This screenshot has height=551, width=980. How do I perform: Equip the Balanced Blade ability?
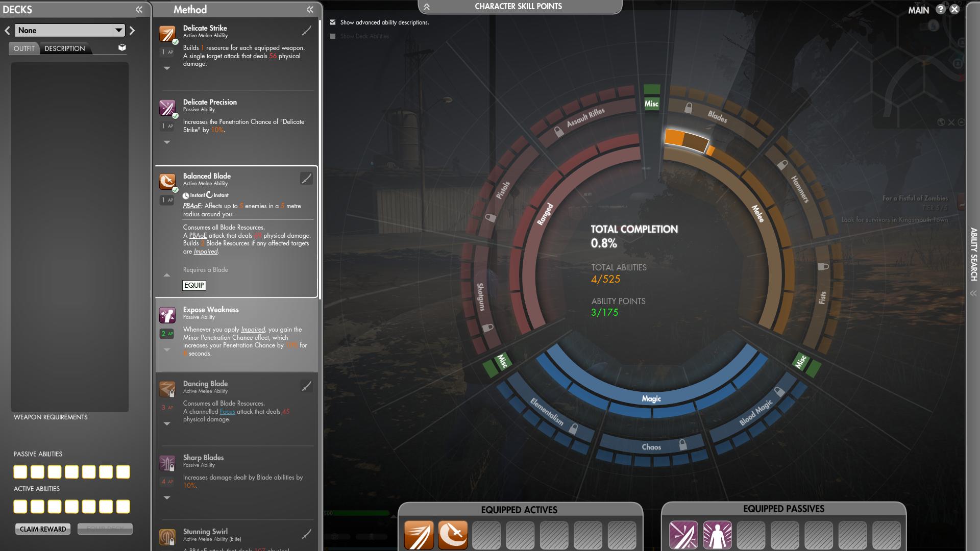click(194, 285)
